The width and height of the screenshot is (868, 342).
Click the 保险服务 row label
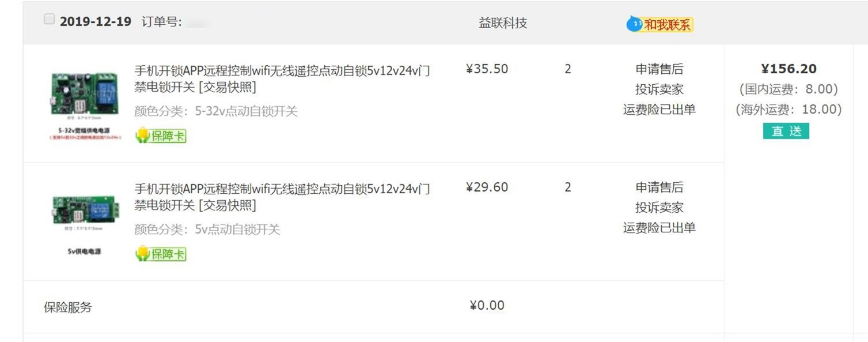tap(68, 307)
